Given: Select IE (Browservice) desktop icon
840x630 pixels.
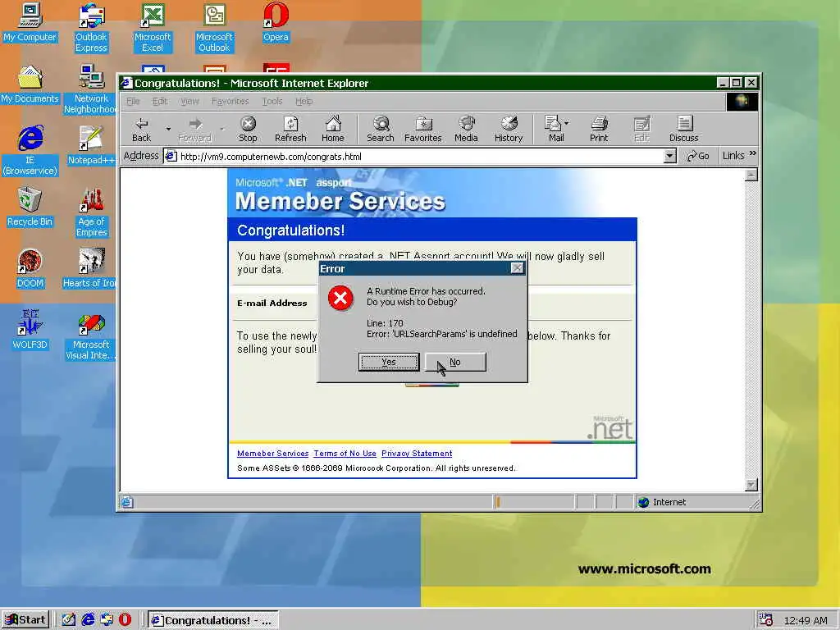Looking at the screenshot, I should (x=30, y=151).
